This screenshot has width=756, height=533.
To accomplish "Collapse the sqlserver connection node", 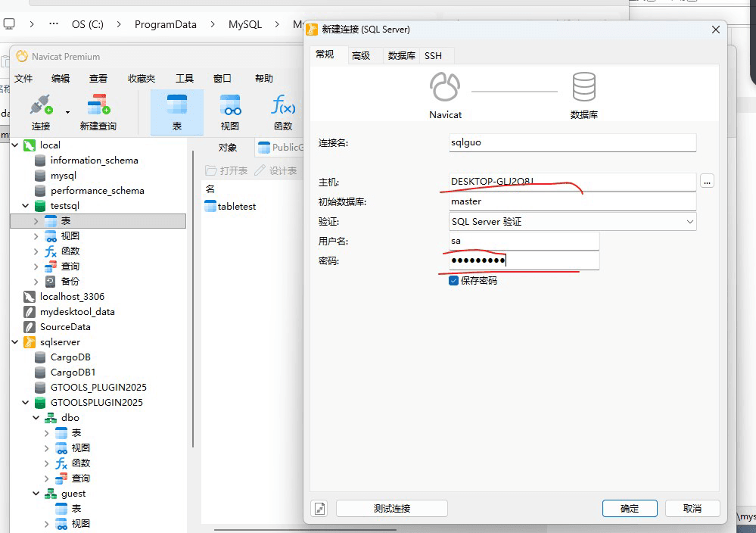I will [x=15, y=342].
